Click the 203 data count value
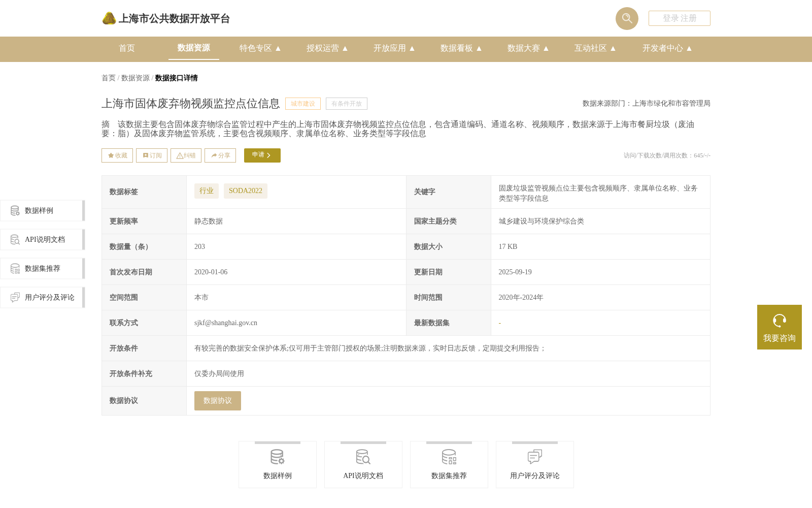Screen dimensions: 812x508 tap(200, 247)
